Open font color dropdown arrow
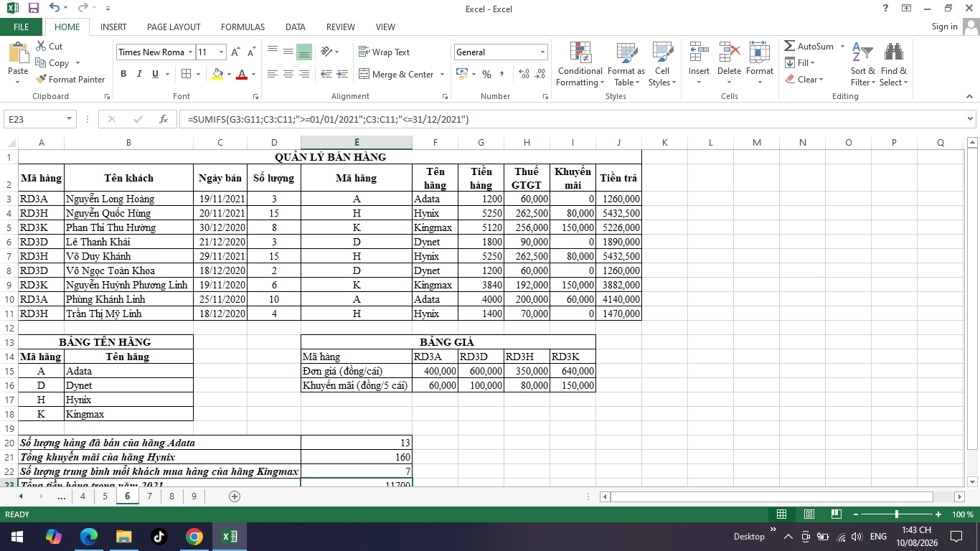 pos(254,74)
